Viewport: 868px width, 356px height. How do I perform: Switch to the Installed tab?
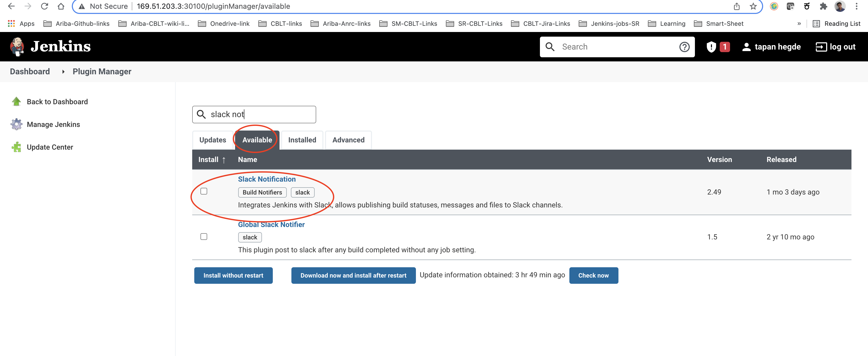(302, 140)
